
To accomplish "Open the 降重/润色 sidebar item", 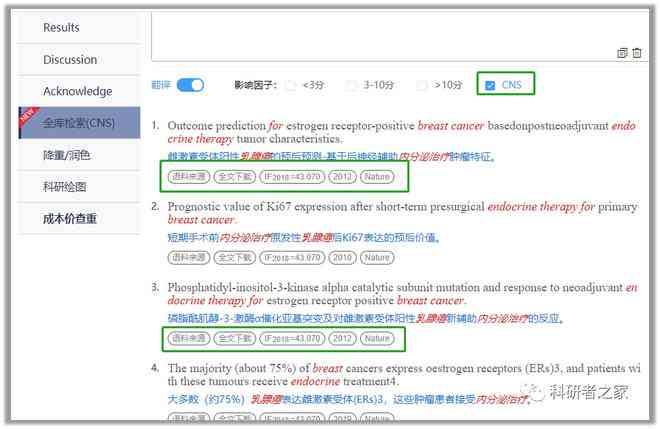I will pyautogui.click(x=79, y=155).
